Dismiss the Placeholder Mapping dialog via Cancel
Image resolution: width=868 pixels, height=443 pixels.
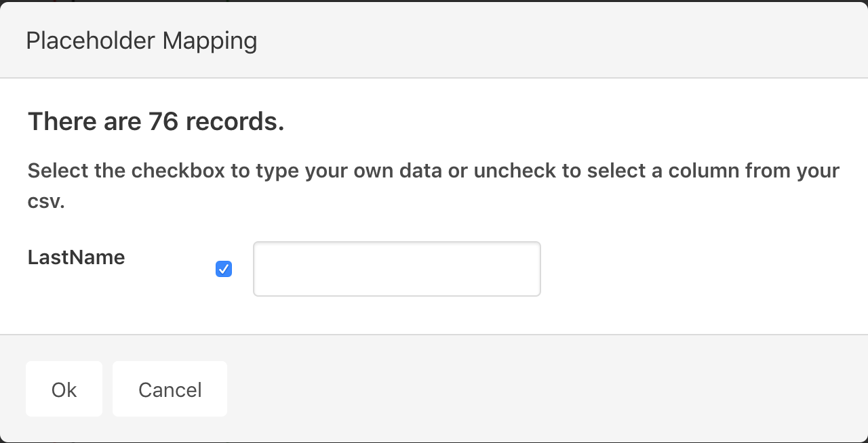click(170, 389)
